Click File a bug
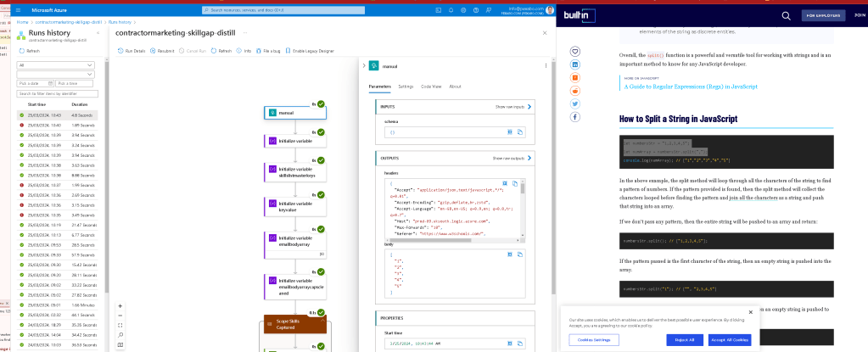868x352 pixels. point(268,51)
